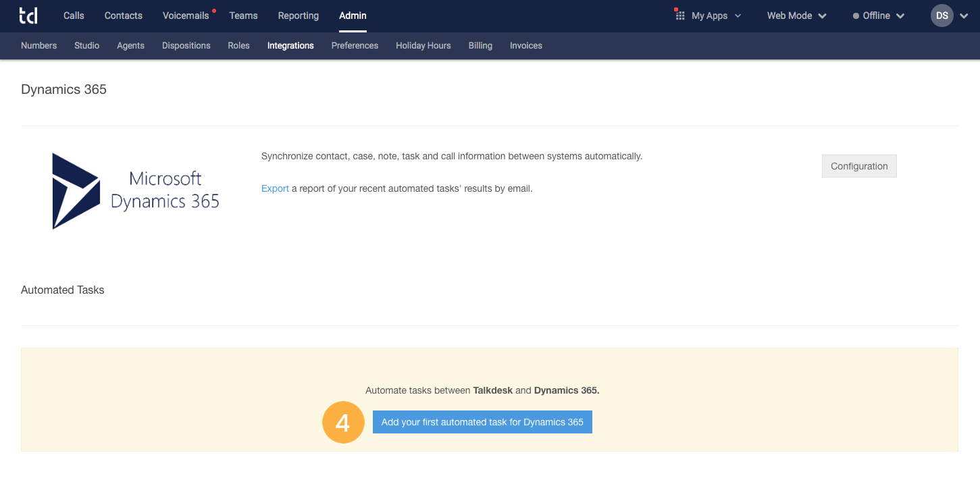Viewport: 980px width, 478px height.
Task: Select the Integrations section
Action: click(x=290, y=45)
